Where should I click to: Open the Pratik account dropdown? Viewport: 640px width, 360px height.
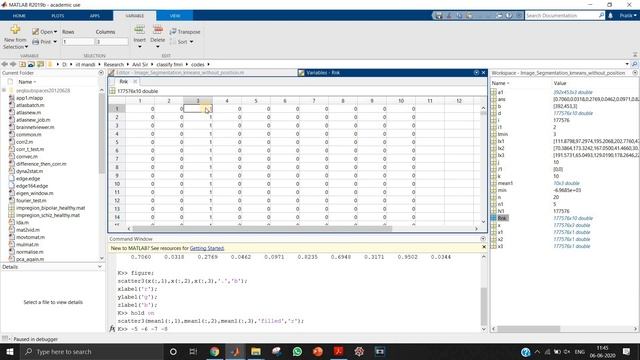[628, 16]
